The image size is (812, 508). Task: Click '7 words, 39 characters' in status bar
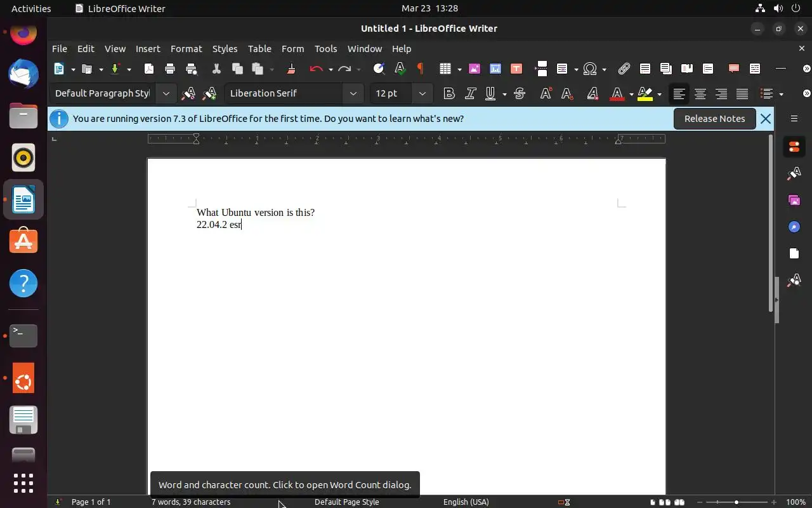pyautogui.click(x=191, y=502)
